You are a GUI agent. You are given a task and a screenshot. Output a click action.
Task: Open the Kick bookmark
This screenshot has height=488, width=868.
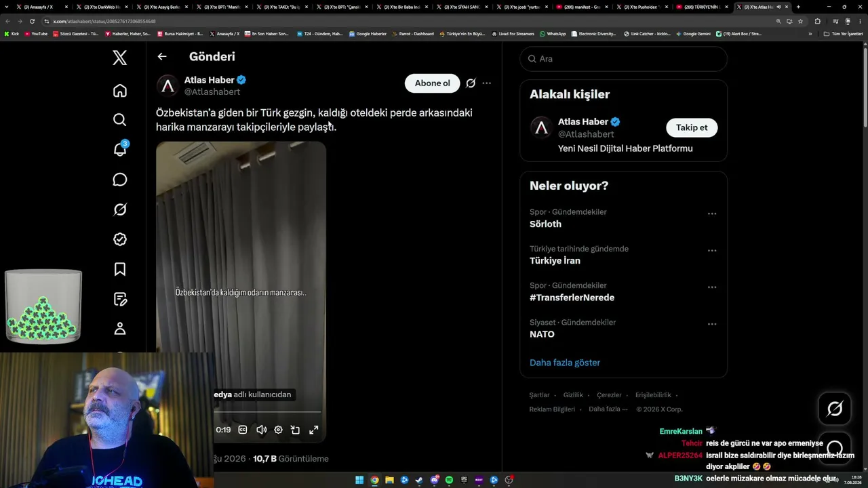[12, 33]
